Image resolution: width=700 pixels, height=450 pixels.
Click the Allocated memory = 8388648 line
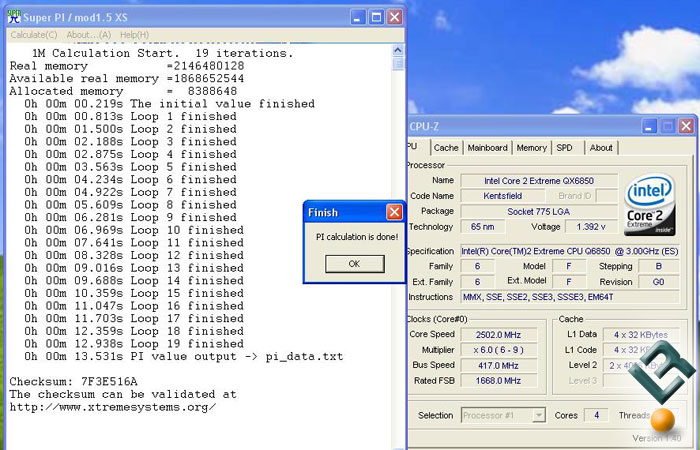123,92
